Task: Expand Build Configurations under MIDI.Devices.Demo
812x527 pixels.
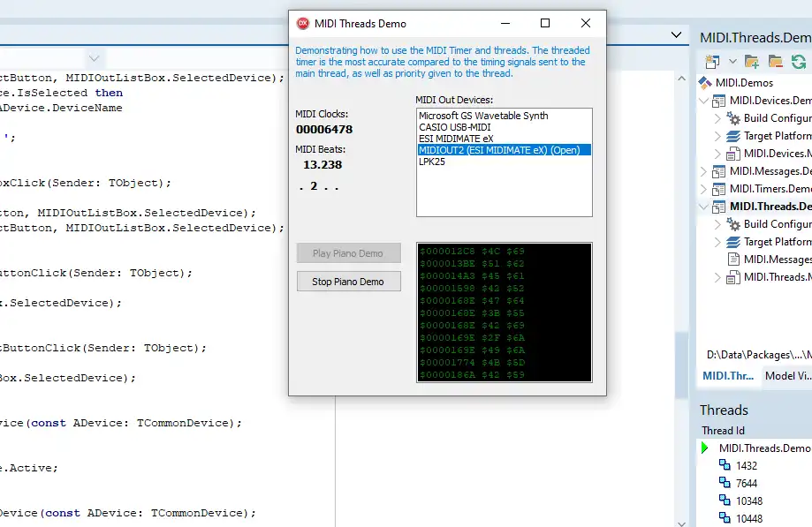Action: 717,118
